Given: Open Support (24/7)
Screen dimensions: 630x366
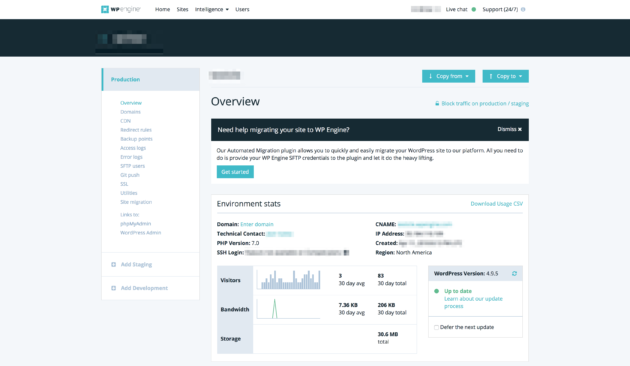Looking at the screenshot, I should pos(500,9).
